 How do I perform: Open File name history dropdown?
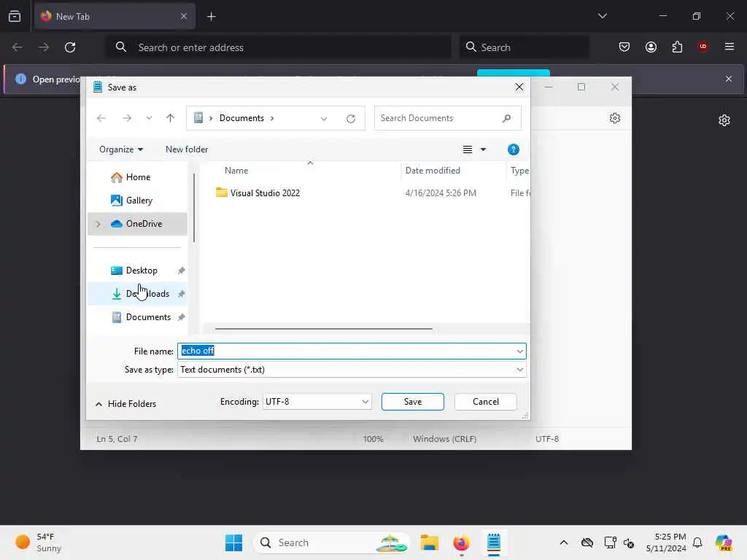coord(519,351)
